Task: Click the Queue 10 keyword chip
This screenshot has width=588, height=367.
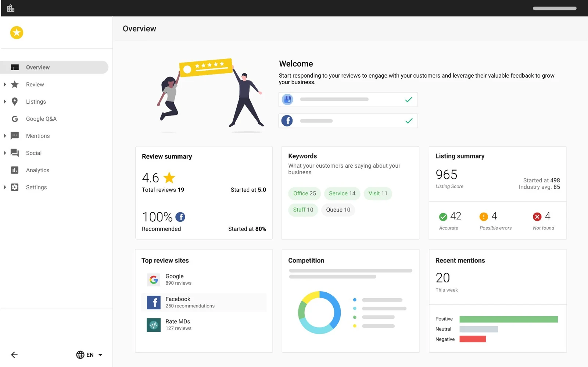Action: tap(338, 210)
